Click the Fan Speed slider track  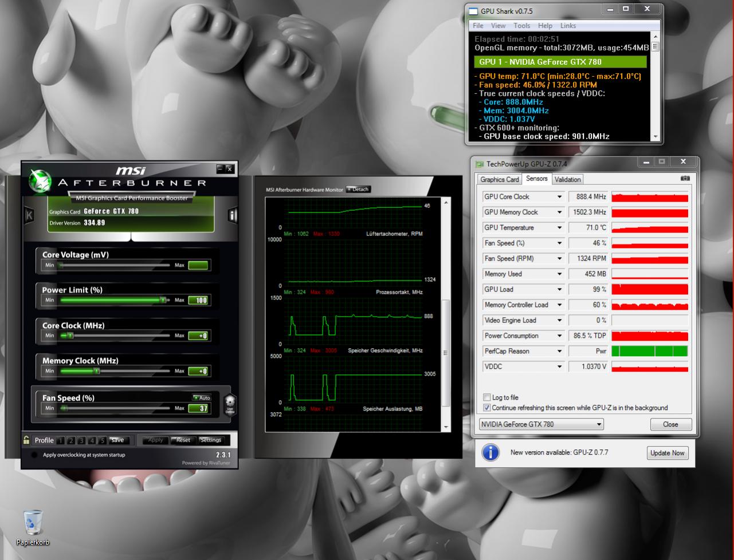coord(115,408)
